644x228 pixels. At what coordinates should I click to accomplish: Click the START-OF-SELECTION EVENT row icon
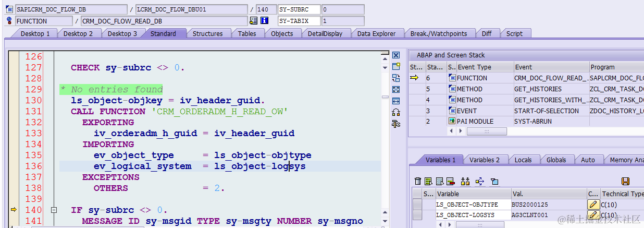pos(452,111)
